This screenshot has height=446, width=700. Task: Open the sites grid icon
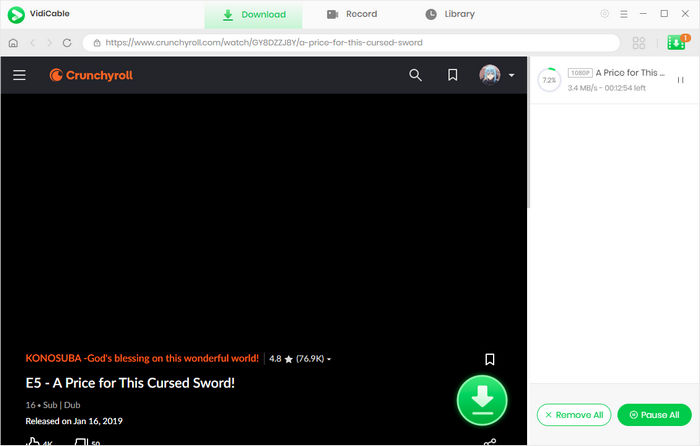point(639,43)
